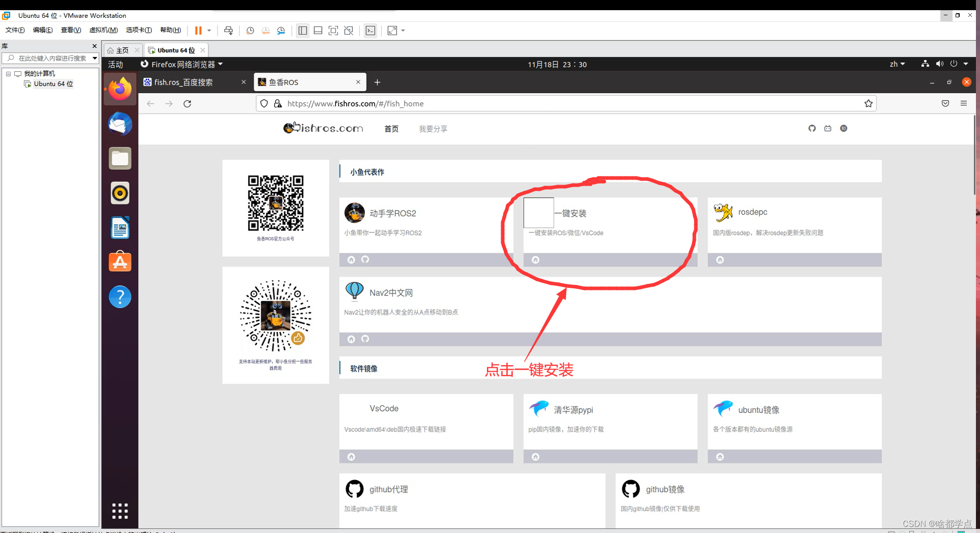
Task: Open the Firefox hamburger menu
Action: pos(964,103)
